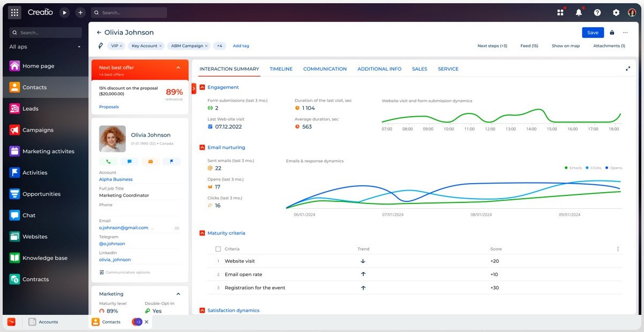Open the help question mark icon
The image size is (644, 332).
(x=597, y=12)
